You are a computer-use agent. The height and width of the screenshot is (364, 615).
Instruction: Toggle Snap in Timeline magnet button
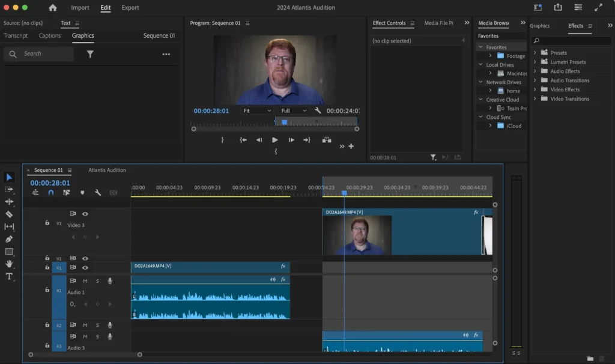coord(51,193)
